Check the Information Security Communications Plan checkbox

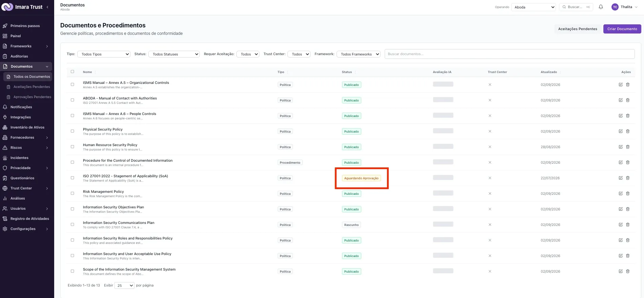click(72, 225)
